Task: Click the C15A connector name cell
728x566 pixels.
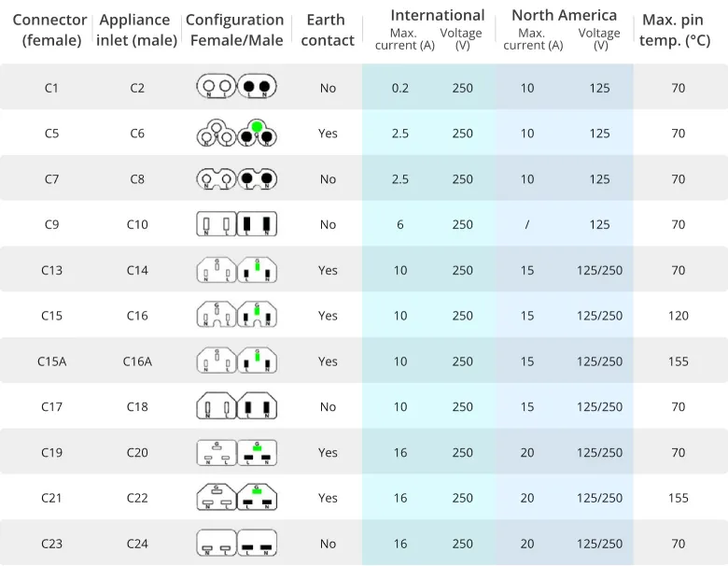Action: coord(51,361)
